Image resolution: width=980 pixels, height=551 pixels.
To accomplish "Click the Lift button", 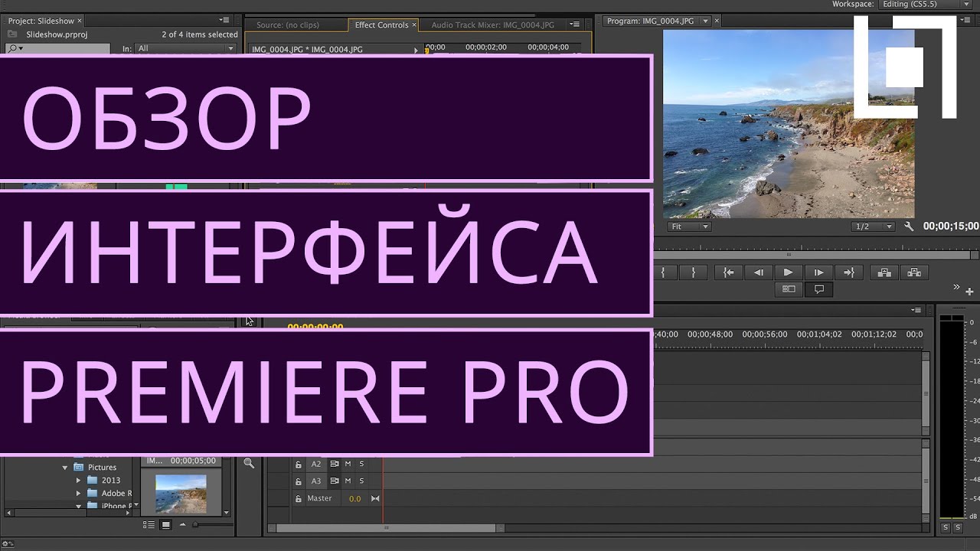I will pos(884,272).
